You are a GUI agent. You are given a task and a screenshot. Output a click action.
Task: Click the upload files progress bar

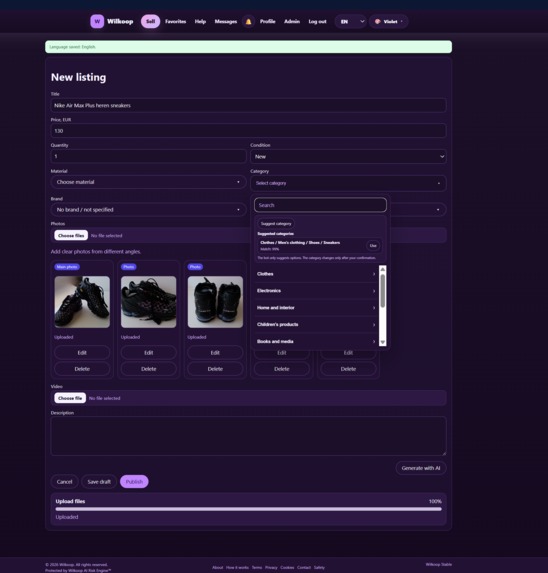248,509
